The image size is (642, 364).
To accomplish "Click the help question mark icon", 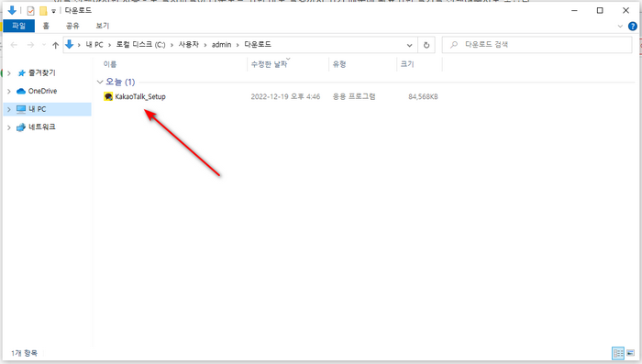I will coord(633,27).
